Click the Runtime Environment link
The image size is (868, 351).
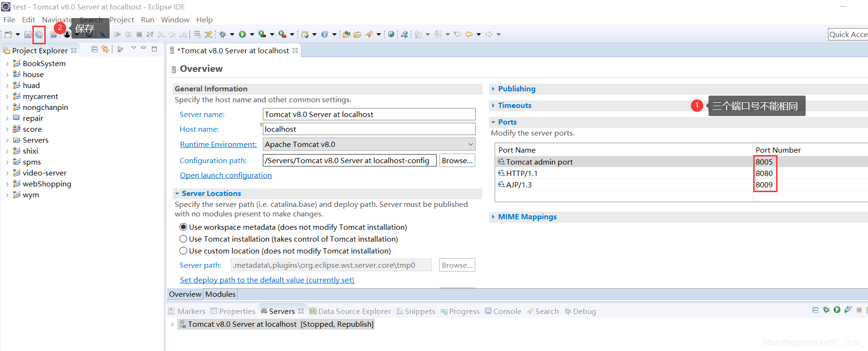(218, 144)
